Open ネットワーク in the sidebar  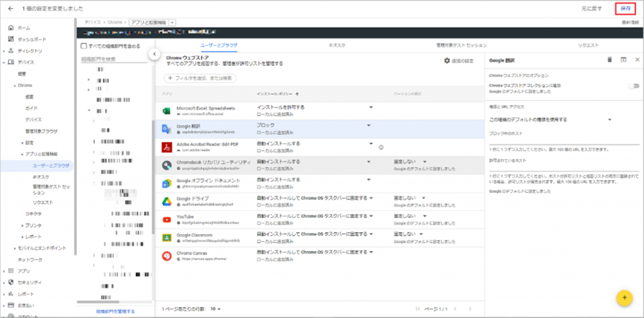(30, 260)
